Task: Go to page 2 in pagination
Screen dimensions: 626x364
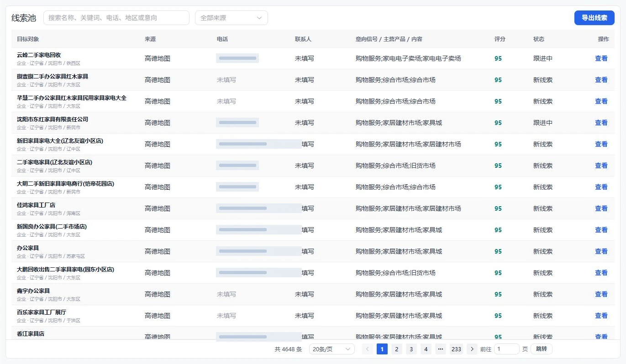Action: (397, 349)
